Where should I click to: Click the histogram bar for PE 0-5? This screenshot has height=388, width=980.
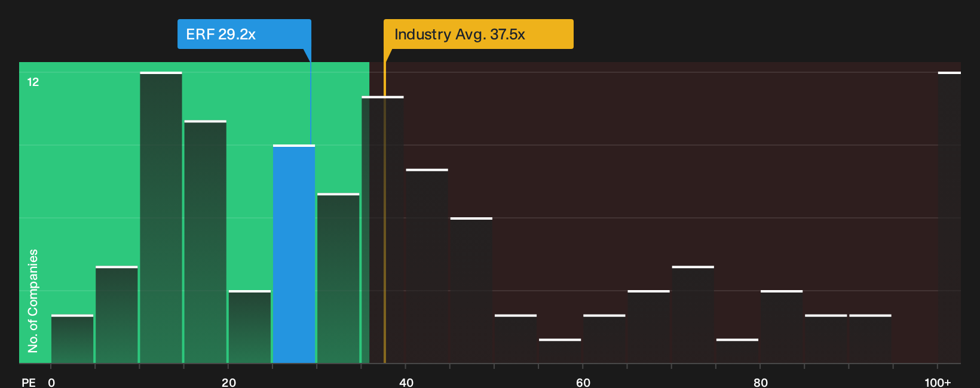tap(72, 338)
